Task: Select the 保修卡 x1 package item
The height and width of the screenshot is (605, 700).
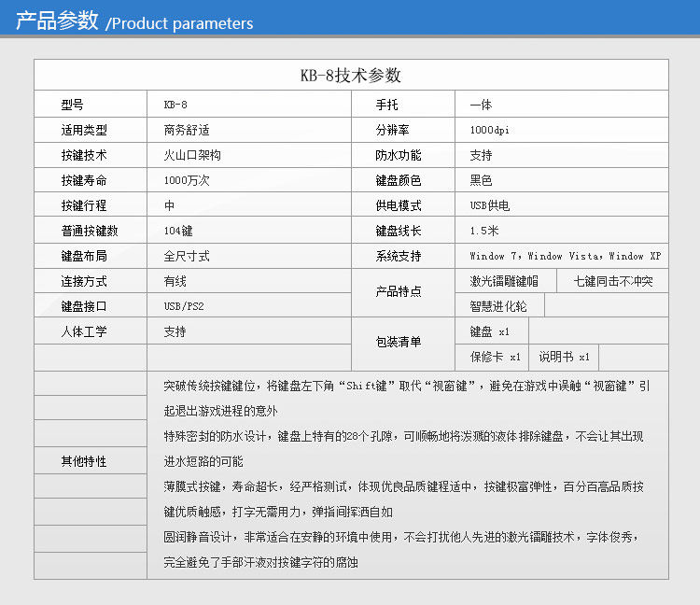Action: click(x=495, y=357)
